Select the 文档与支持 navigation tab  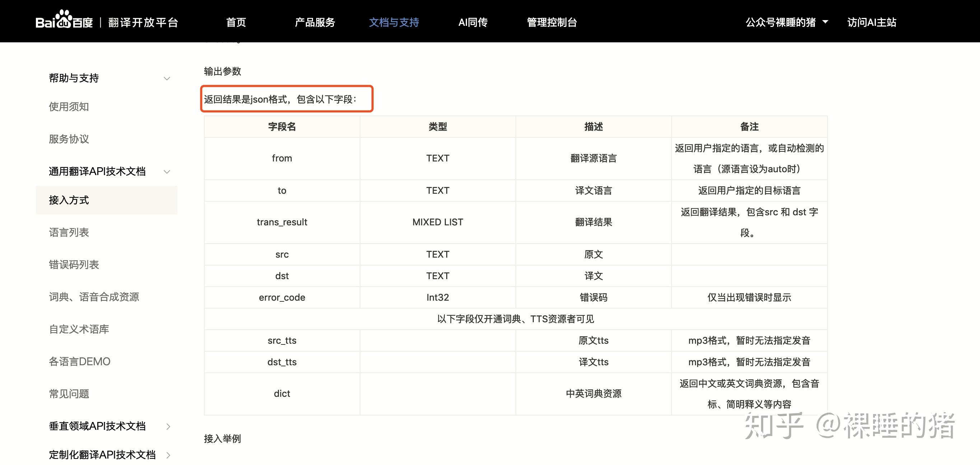[394, 23]
